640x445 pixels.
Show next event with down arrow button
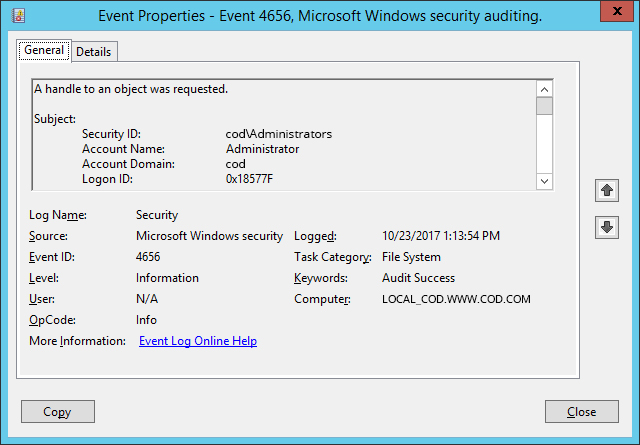click(607, 227)
